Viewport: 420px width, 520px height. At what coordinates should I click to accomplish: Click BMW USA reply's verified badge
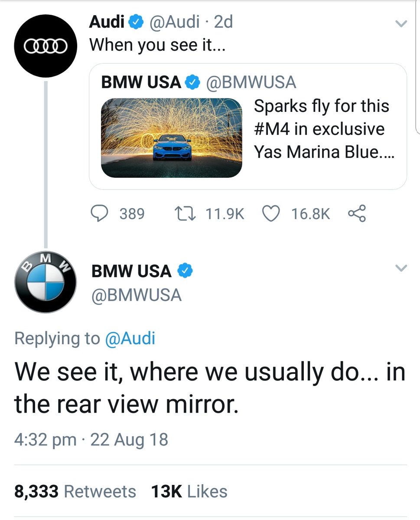click(185, 271)
